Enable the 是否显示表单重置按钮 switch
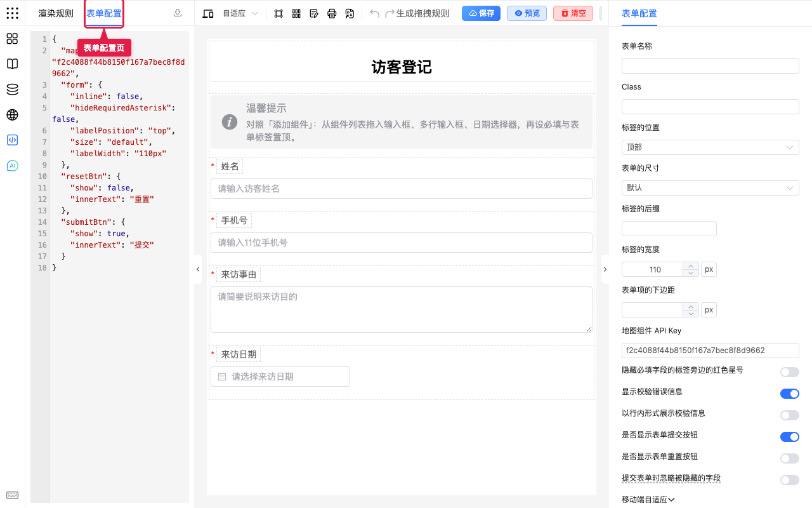The width and height of the screenshot is (812, 508). coord(790,458)
